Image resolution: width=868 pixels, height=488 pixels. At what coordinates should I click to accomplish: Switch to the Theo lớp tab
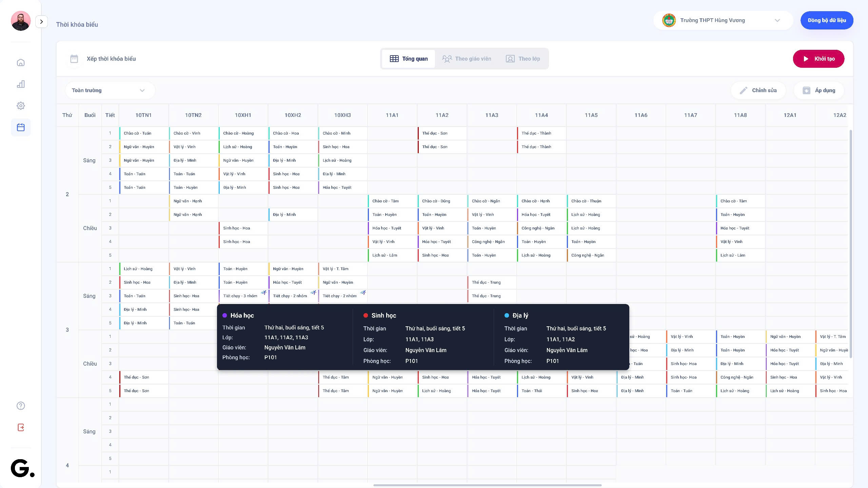[523, 59]
